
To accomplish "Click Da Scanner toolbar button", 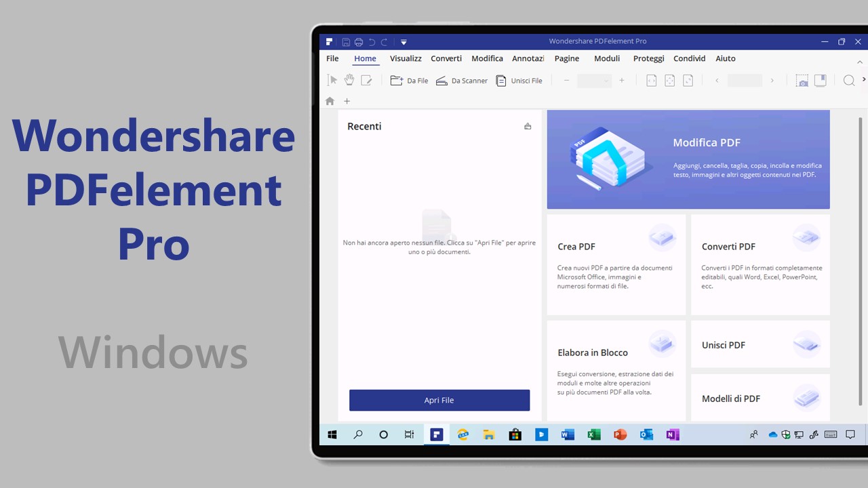I will [462, 81].
